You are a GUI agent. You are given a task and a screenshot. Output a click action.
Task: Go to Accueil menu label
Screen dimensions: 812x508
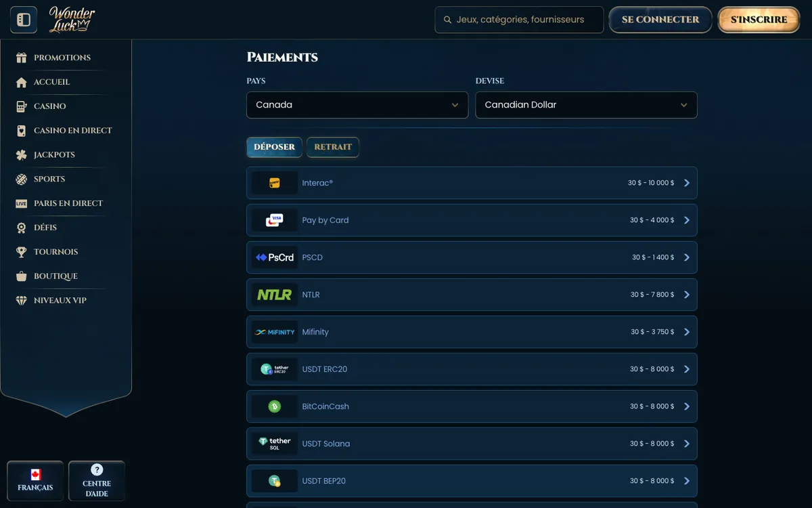point(52,82)
